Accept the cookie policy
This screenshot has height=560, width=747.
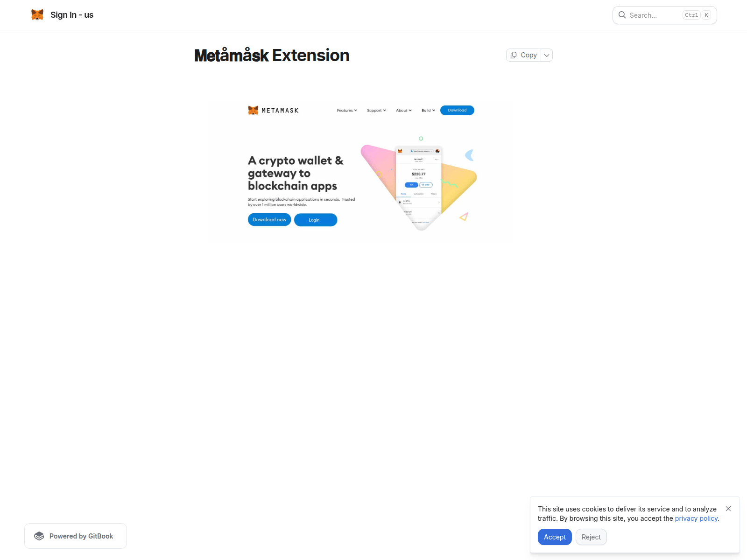[x=555, y=537]
